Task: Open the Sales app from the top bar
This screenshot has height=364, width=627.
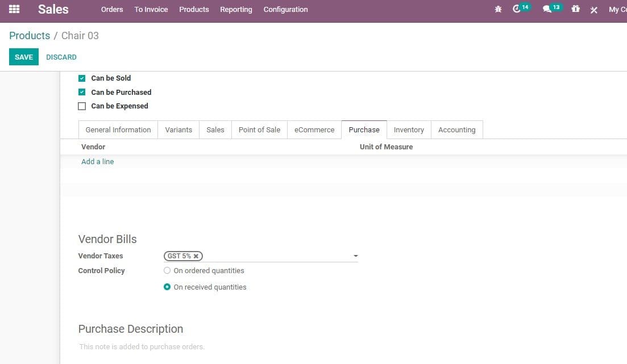Action: coord(53,9)
